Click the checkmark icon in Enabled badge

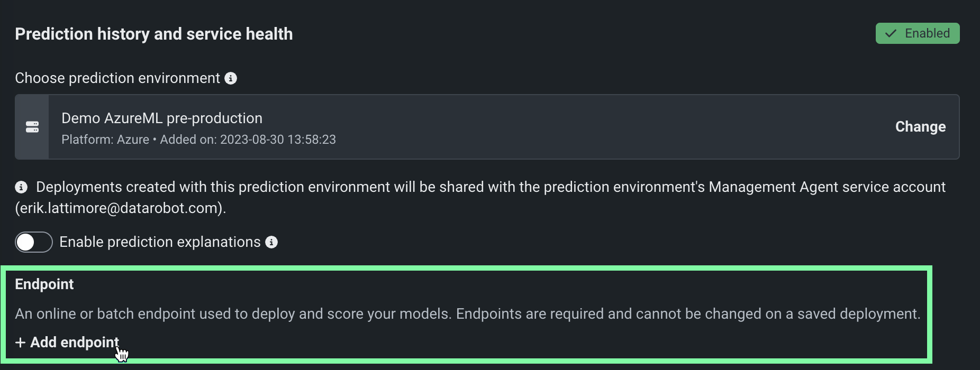[x=891, y=33]
